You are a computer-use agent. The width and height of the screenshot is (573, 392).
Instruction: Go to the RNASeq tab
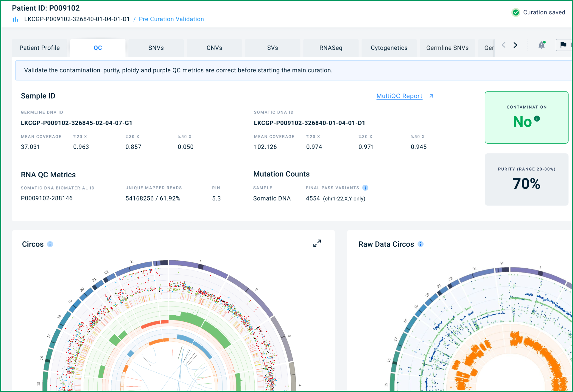click(331, 48)
